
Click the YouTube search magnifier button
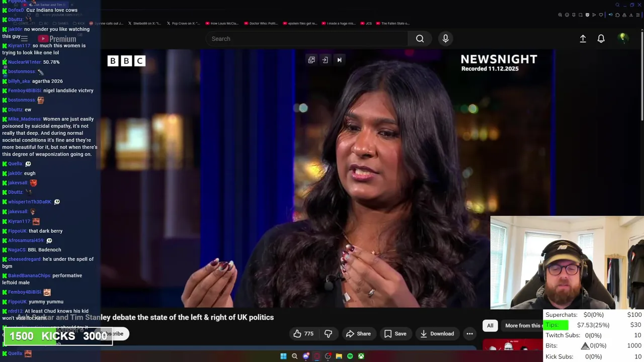[420, 39]
